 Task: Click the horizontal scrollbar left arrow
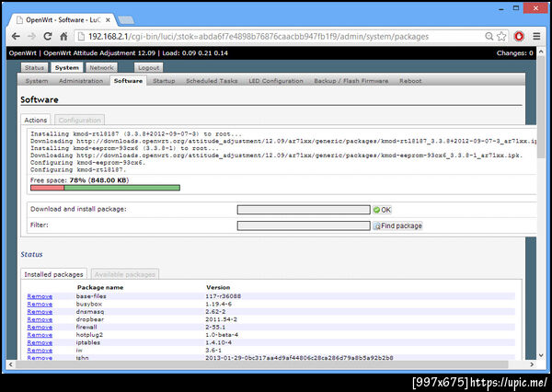(10, 364)
